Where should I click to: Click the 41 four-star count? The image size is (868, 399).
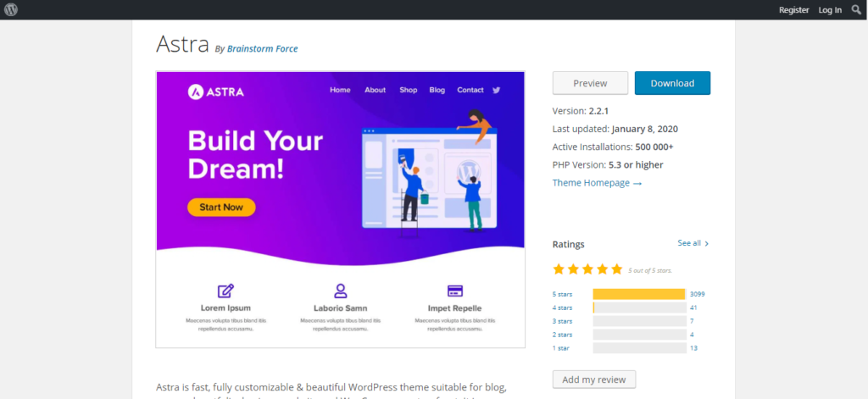[x=693, y=308]
